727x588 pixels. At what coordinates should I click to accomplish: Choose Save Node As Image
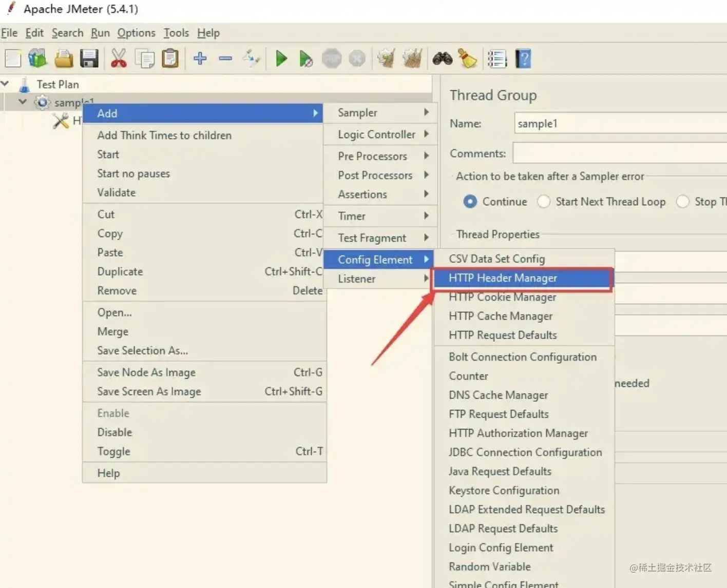[204, 373]
